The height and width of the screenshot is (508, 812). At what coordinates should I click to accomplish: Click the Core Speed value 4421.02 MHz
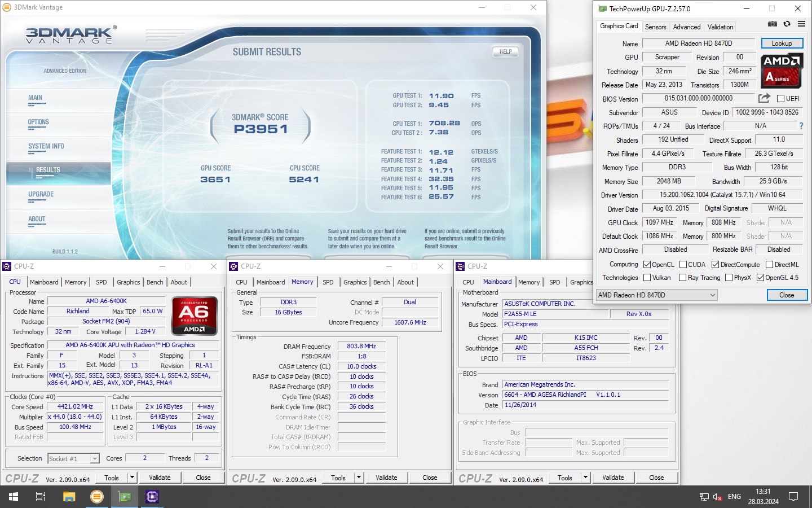[x=75, y=406]
